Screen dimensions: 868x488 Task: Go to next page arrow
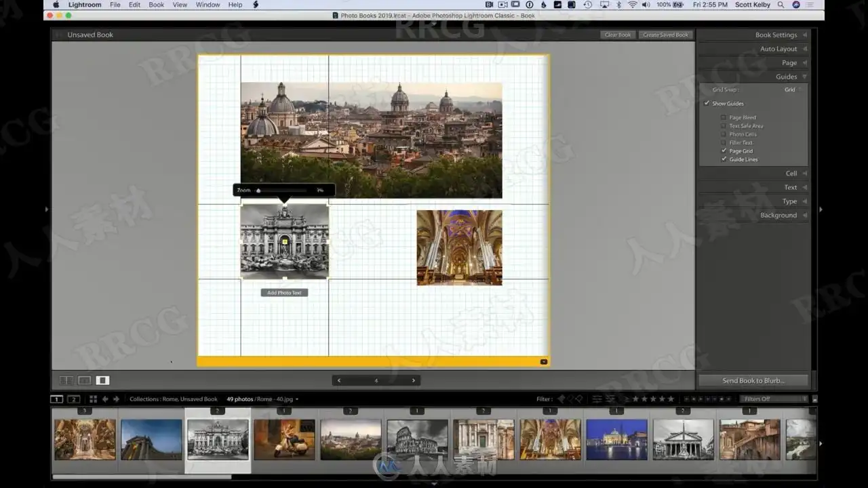coord(413,380)
